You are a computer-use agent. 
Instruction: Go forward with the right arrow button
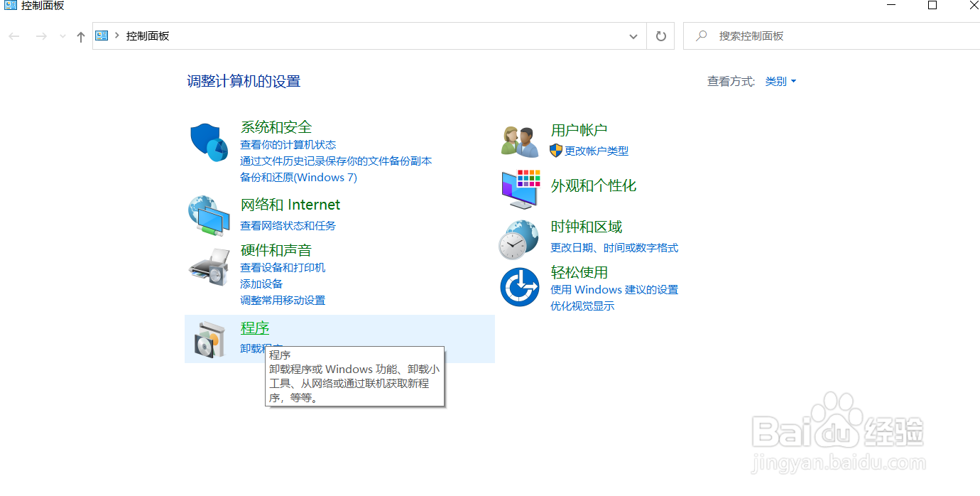41,36
